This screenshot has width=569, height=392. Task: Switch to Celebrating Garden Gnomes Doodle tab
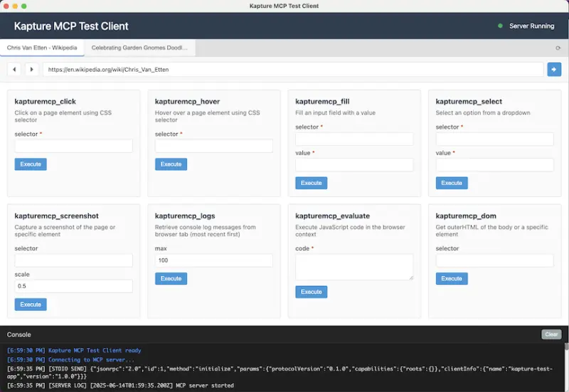[139, 48]
